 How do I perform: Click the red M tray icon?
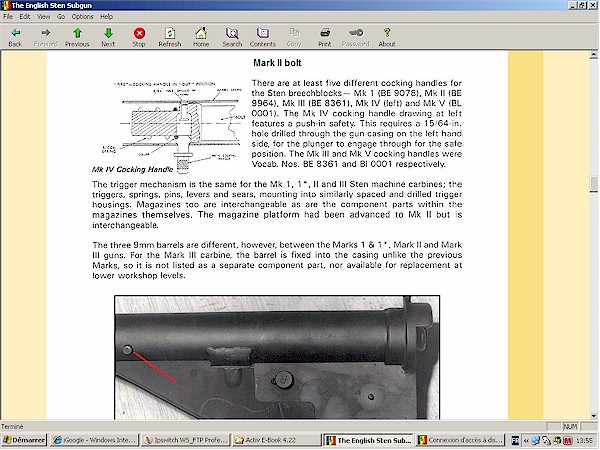tap(567, 441)
